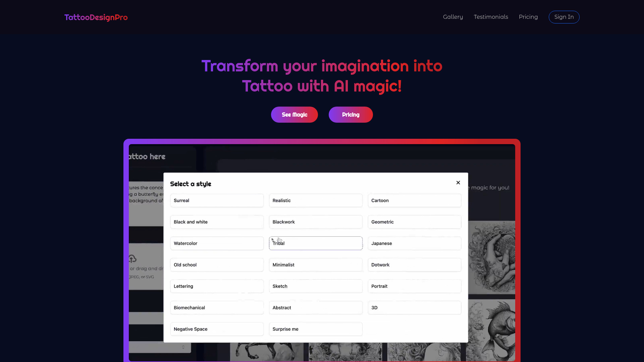
Task: Toggle the Black and white style
Action: pos(217,222)
